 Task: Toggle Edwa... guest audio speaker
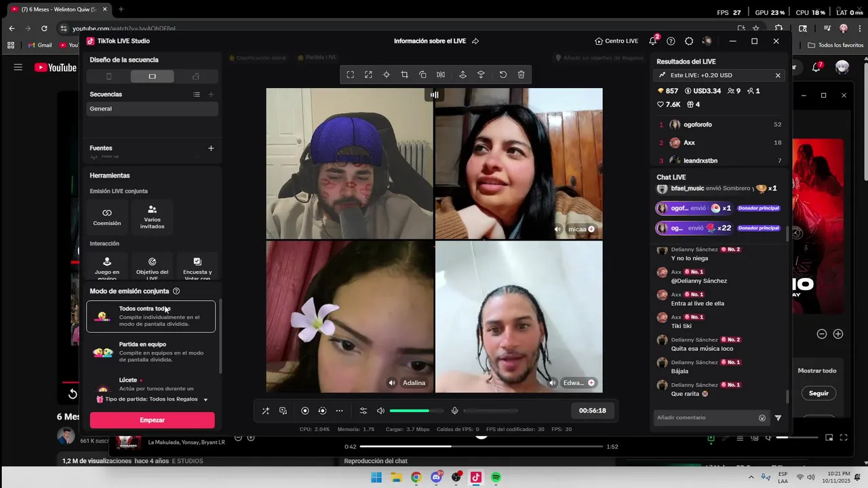pyautogui.click(x=553, y=382)
